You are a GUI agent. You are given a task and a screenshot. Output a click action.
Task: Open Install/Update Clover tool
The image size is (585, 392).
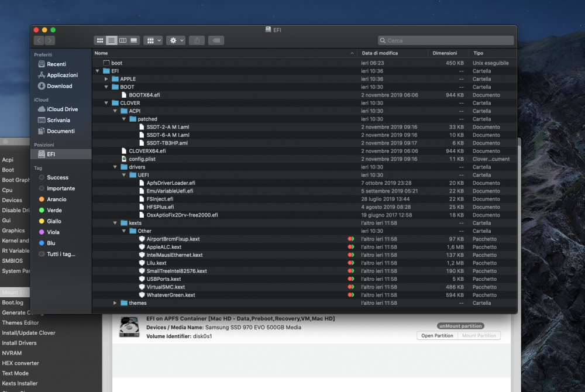(x=28, y=333)
